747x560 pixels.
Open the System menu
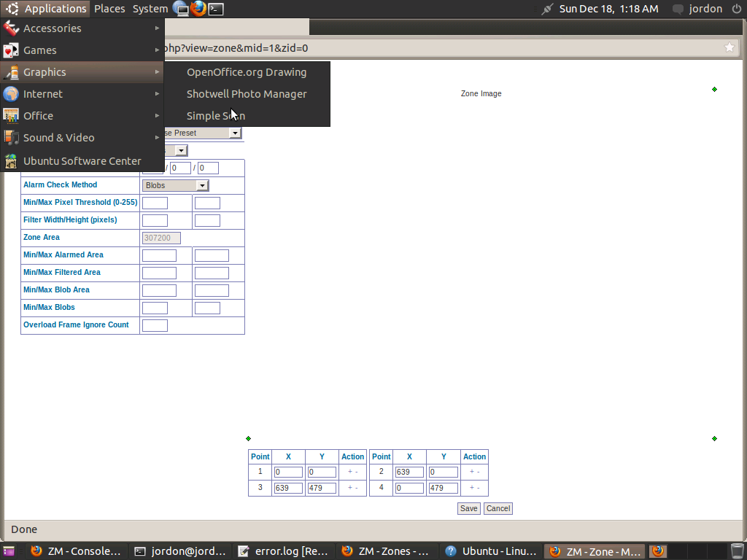(x=150, y=9)
